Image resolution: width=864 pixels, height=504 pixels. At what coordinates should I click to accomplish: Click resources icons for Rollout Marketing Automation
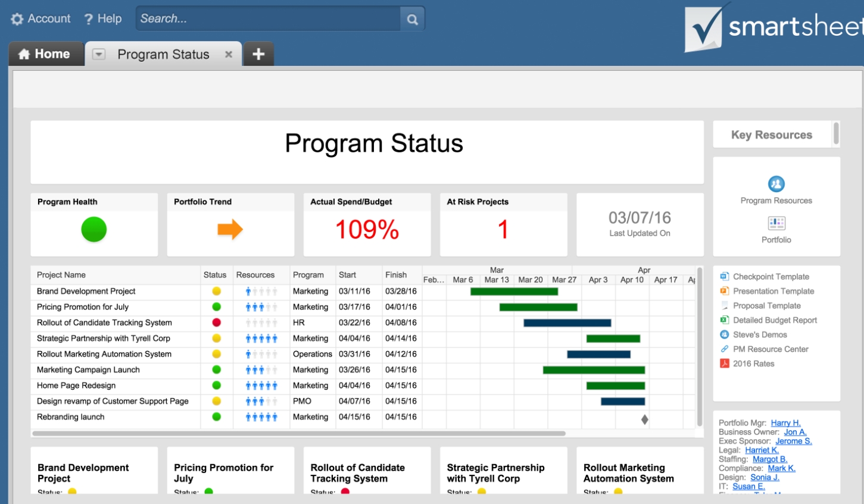pyautogui.click(x=261, y=354)
